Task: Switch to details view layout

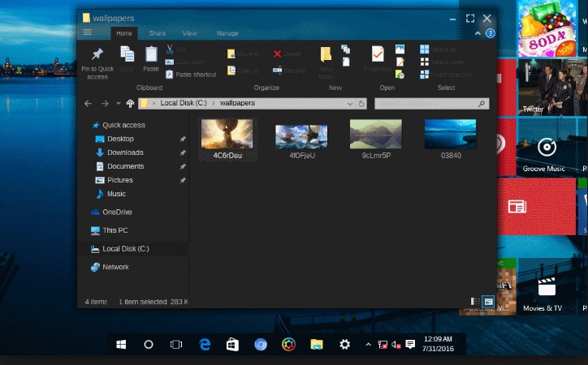Action: pos(476,302)
